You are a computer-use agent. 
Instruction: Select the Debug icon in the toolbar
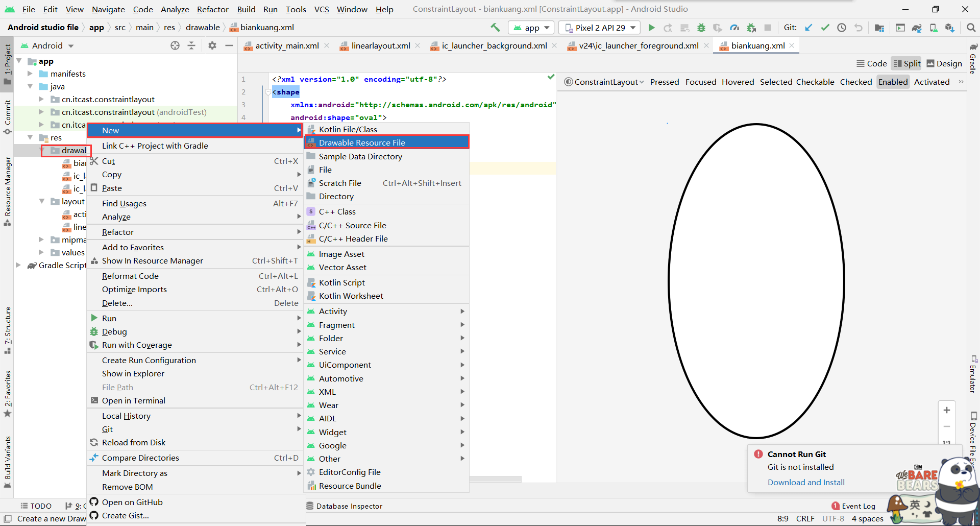coord(701,28)
